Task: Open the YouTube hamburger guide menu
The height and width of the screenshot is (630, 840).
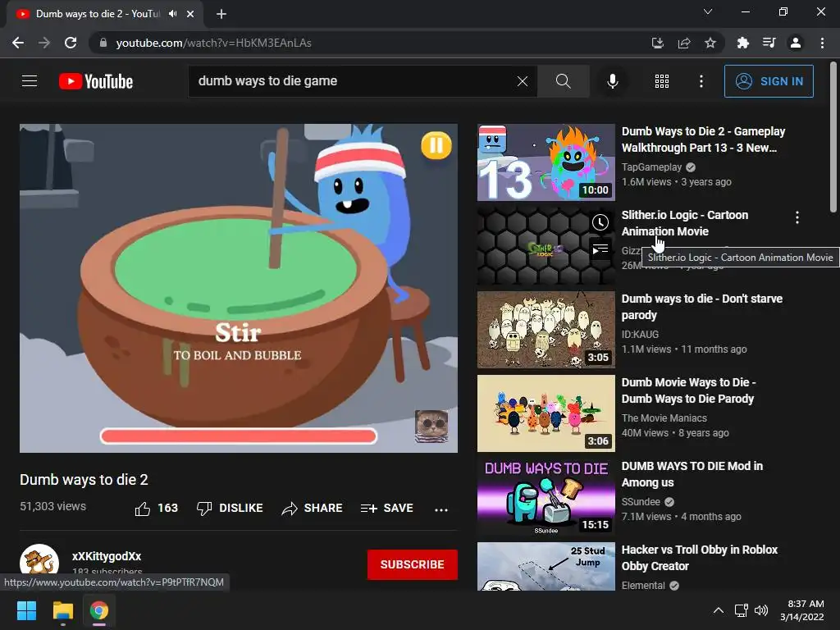Action: [30, 81]
